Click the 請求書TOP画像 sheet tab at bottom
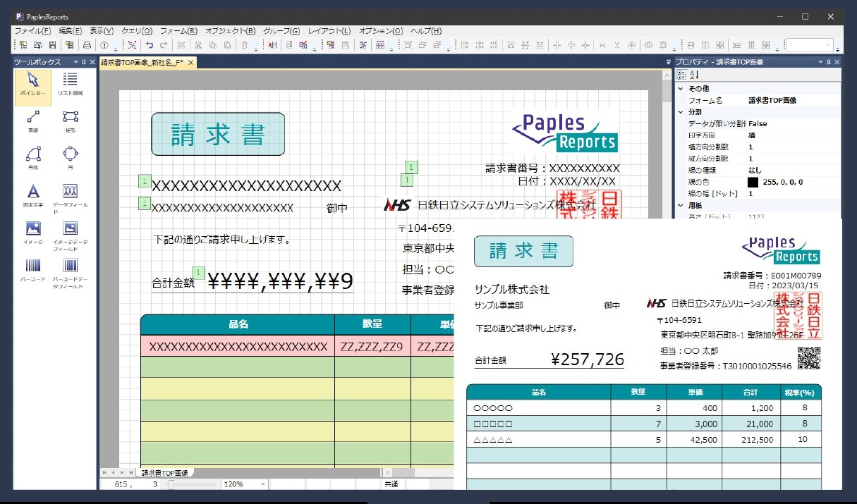The height and width of the screenshot is (504, 857). coord(166,473)
